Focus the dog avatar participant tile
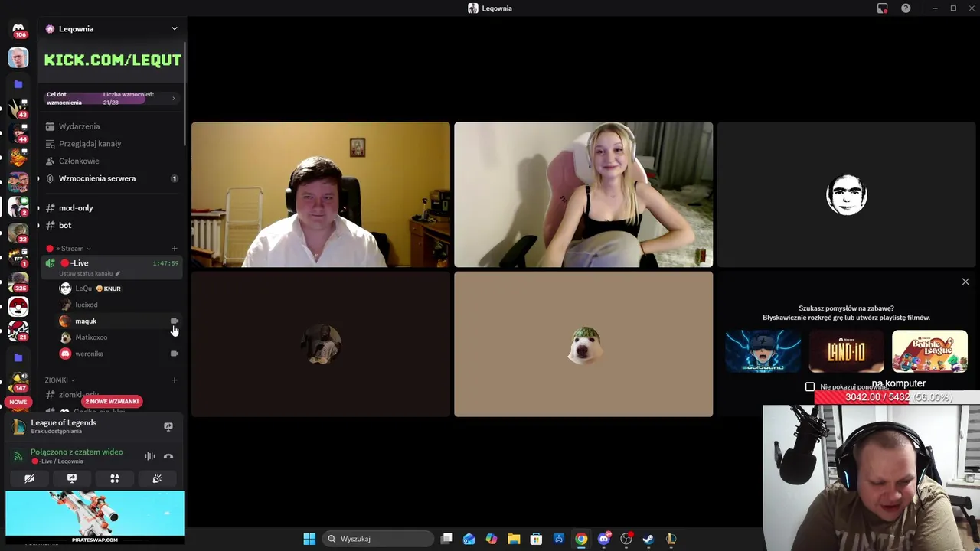Screen dimensions: 980x551 tap(583, 344)
